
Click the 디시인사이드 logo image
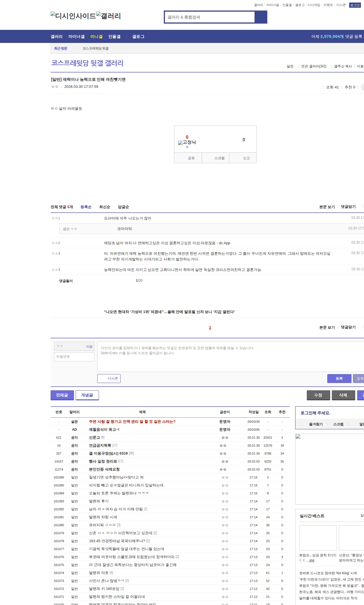(73, 16)
